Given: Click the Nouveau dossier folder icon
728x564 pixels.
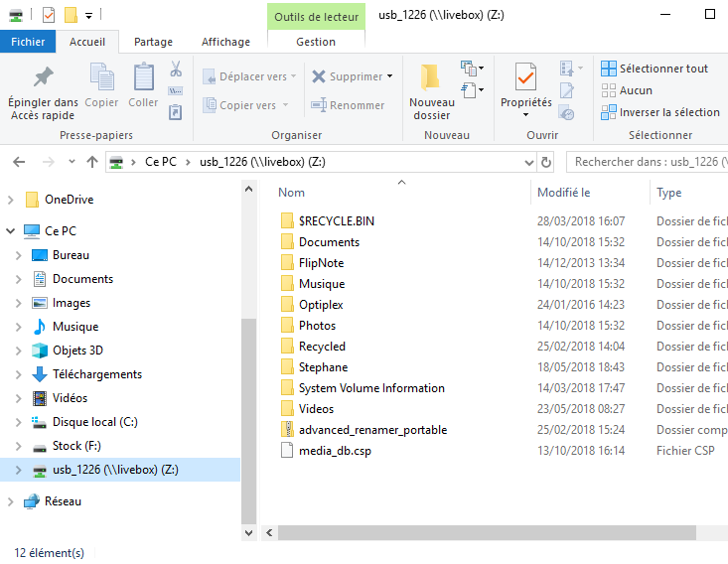Looking at the screenshot, I should coord(430,77).
